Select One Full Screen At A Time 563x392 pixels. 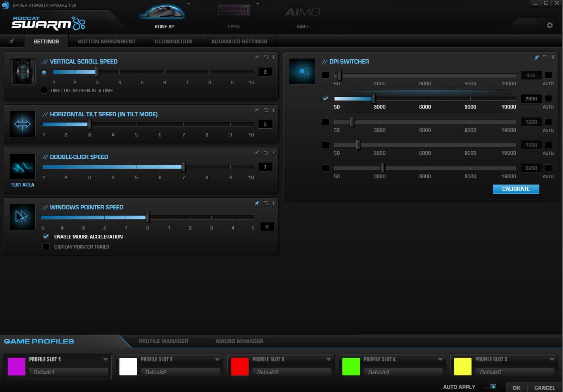44,90
